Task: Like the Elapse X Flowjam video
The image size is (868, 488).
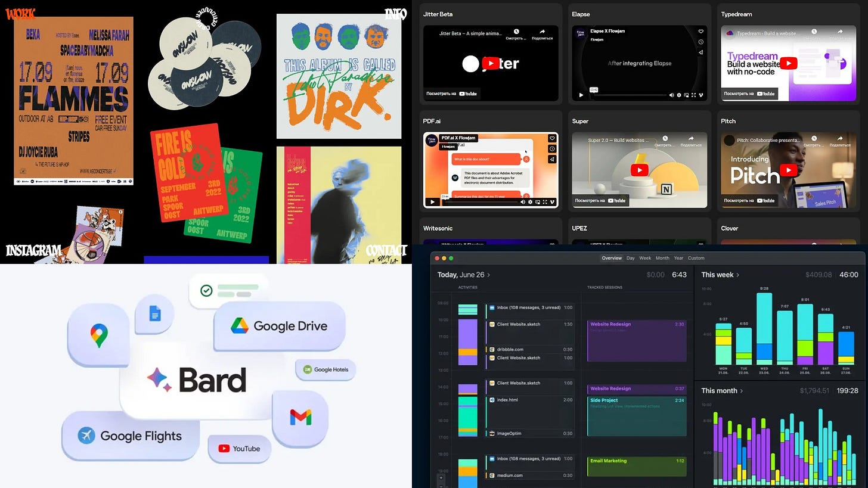Action: (701, 32)
